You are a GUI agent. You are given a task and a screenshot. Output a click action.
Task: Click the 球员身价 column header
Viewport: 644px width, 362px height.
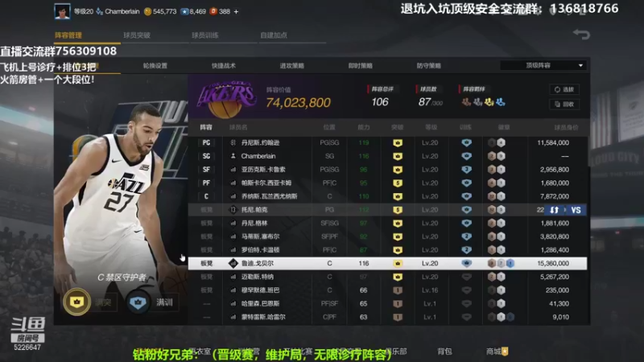point(566,128)
